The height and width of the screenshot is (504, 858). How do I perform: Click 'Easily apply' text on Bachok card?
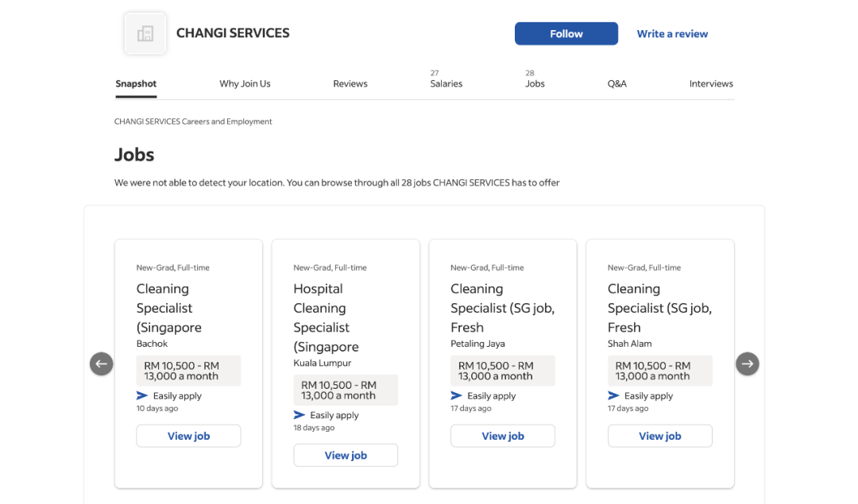pyautogui.click(x=177, y=396)
